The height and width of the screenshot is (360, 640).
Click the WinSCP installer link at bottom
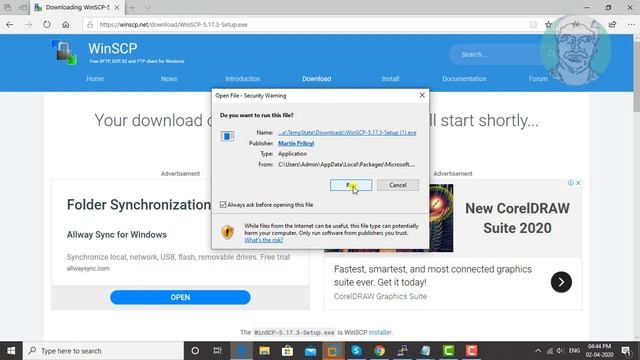pos(380,332)
